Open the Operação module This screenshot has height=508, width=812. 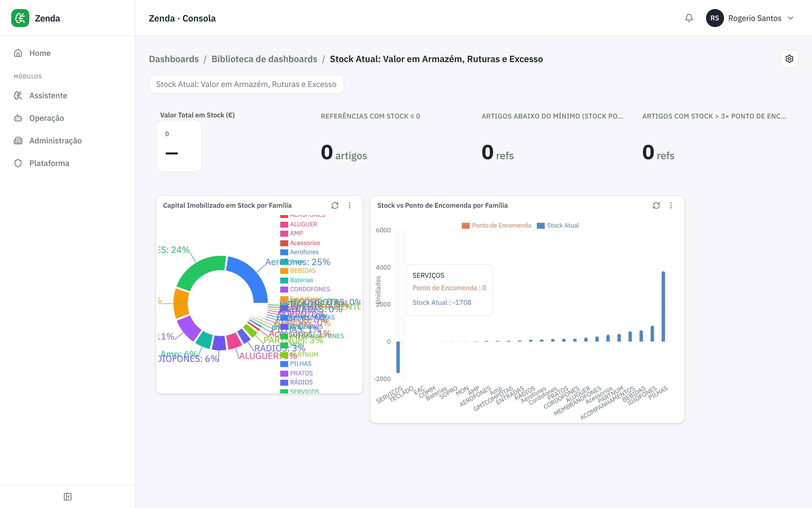click(x=67, y=118)
